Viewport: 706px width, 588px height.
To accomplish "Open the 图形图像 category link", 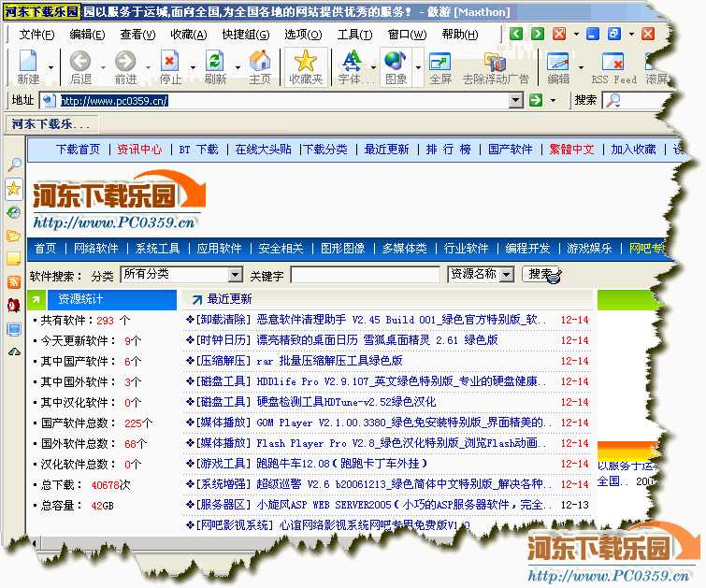I will click(342, 248).
